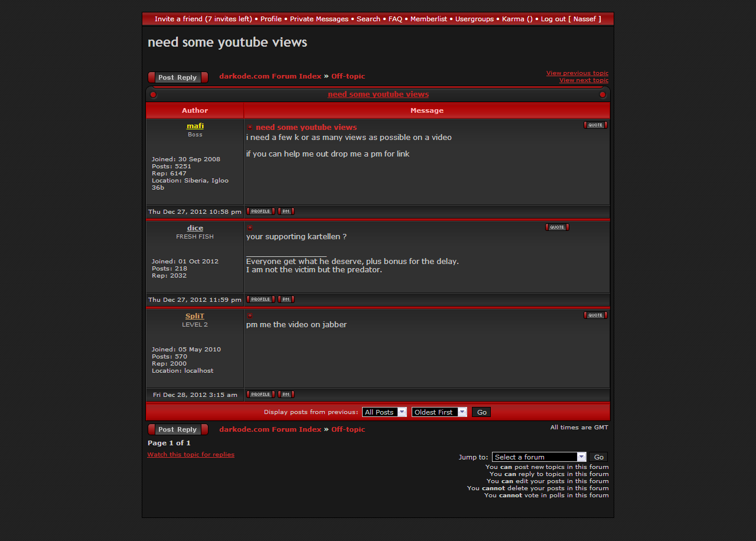Quote dice's reply about kartellen

pyautogui.click(x=556, y=227)
